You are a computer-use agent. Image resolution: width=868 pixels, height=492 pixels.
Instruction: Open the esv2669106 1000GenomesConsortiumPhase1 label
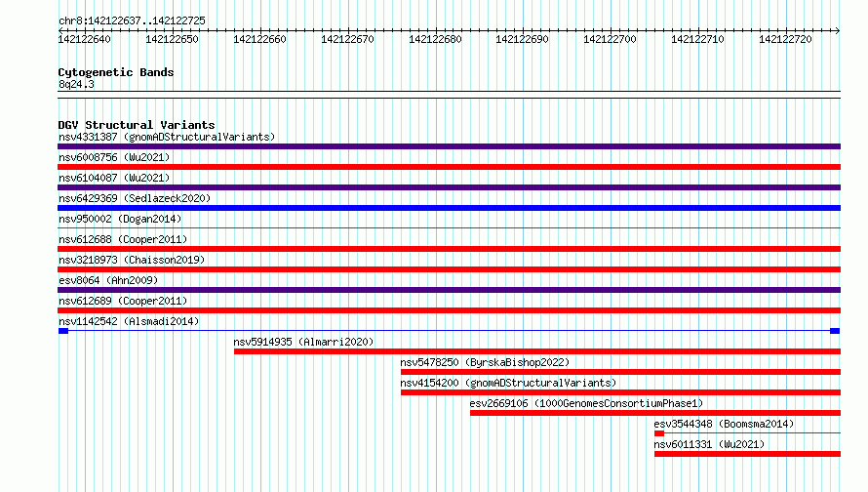[x=586, y=403]
